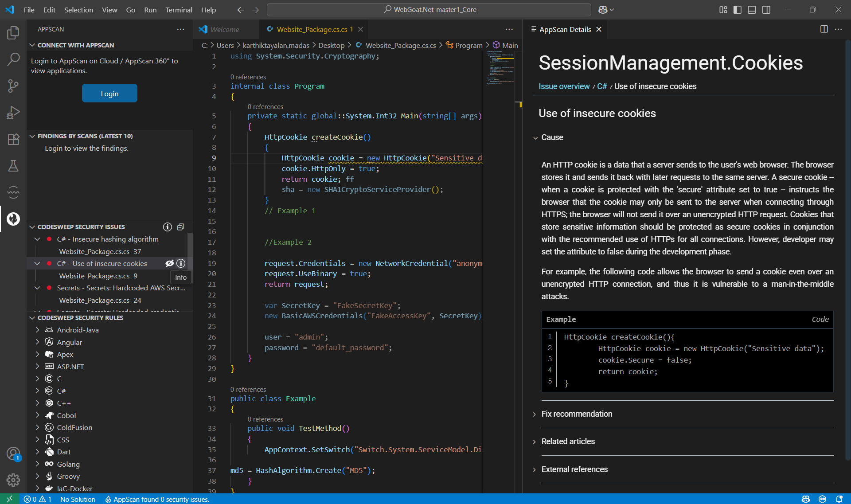
Task: Open the AppScan extension in activity bar
Action: (x=13, y=219)
